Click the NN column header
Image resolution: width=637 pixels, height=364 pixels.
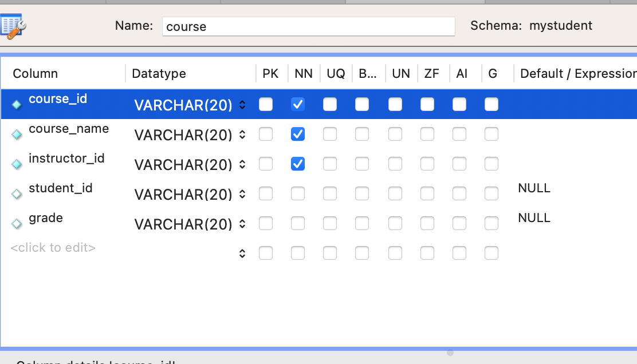click(304, 73)
